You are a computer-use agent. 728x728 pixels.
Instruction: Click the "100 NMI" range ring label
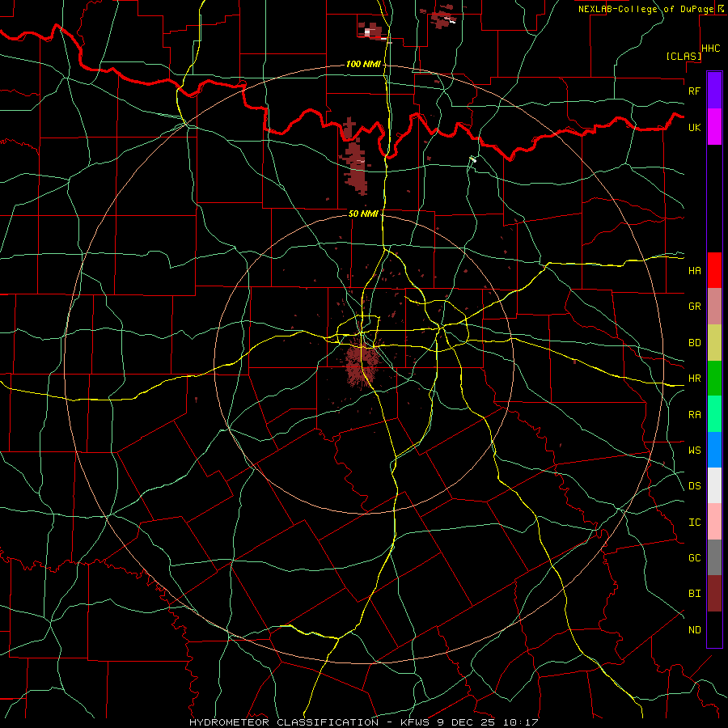(x=363, y=64)
